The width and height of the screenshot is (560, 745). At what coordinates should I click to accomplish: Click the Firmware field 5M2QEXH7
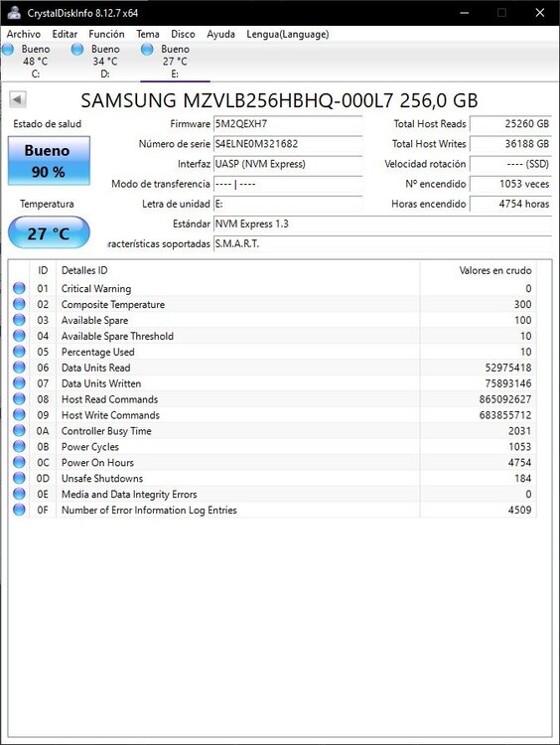pos(288,124)
